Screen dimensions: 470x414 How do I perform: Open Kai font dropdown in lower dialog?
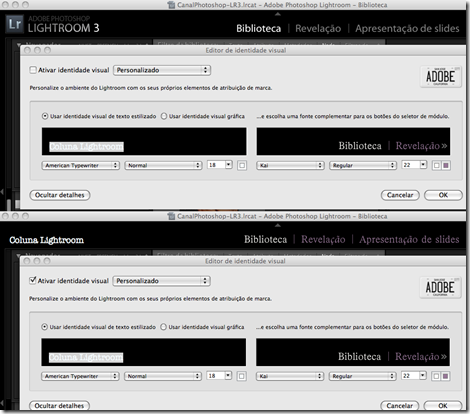coord(290,376)
